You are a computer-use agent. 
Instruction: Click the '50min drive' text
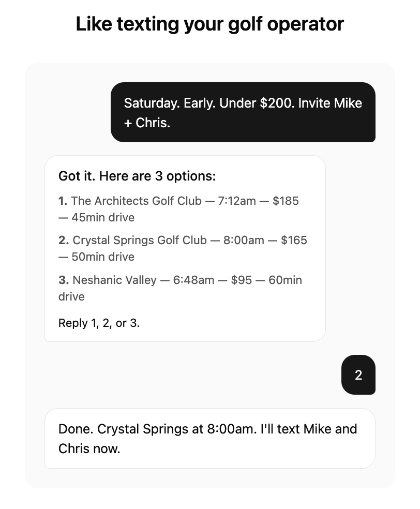pyautogui.click(x=103, y=257)
